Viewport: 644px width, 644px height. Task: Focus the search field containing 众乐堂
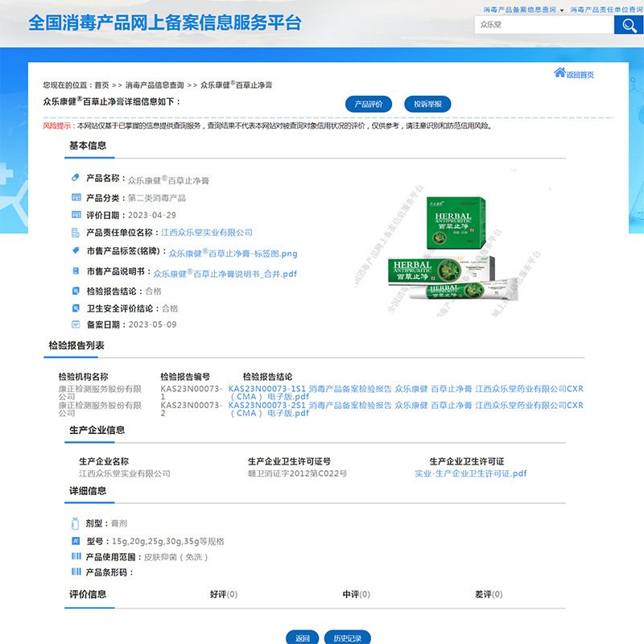pyautogui.click(x=544, y=25)
